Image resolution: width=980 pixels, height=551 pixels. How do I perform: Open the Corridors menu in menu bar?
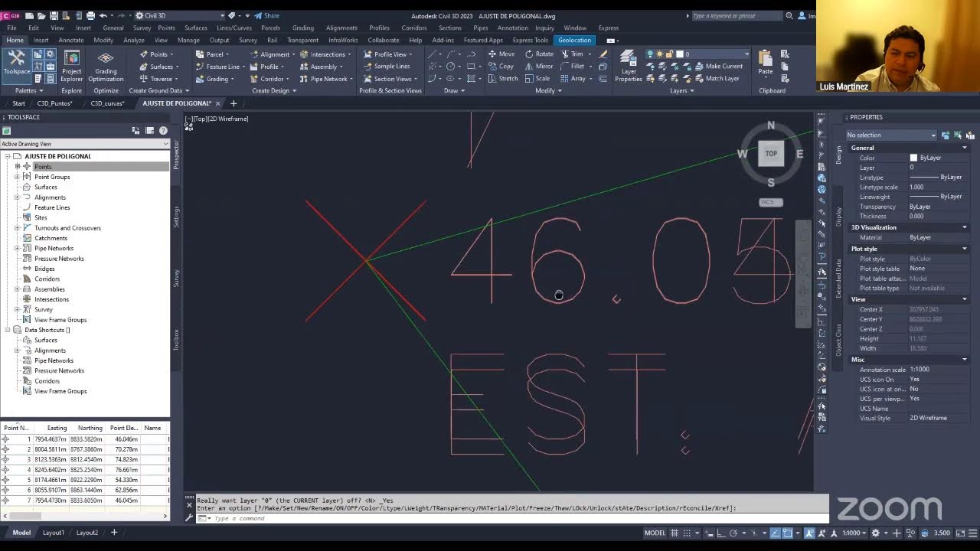pos(413,28)
